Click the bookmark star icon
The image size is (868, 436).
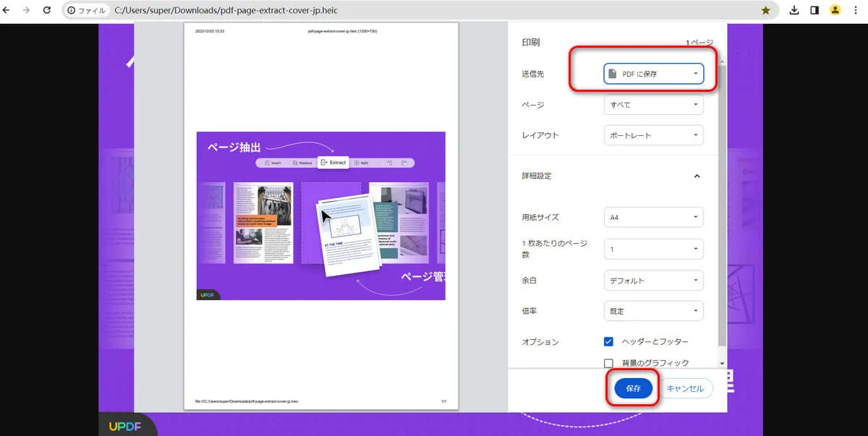coord(765,11)
